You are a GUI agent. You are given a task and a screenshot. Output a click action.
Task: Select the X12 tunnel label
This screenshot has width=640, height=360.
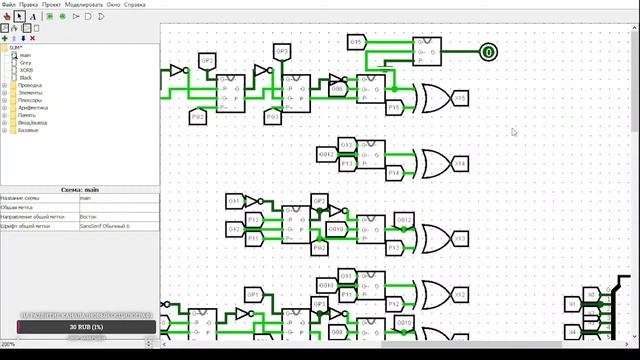(x=461, y=295)
